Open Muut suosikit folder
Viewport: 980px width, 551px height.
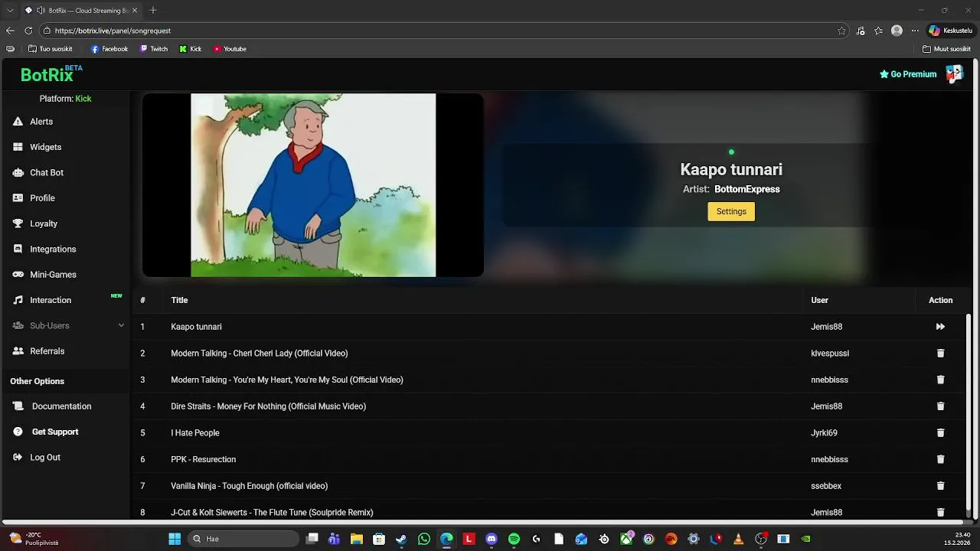[x=946, y=49]
